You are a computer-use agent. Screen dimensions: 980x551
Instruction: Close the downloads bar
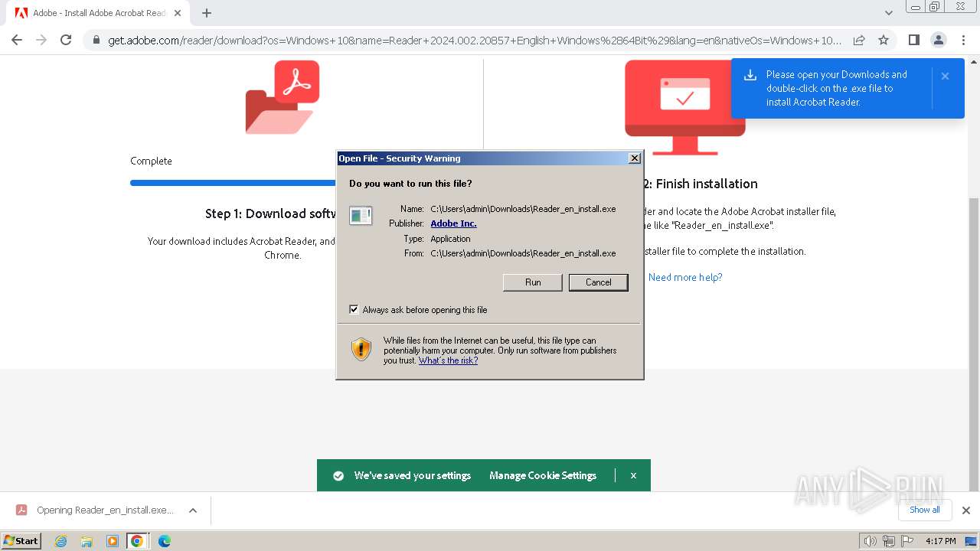(x=965, y=510)
